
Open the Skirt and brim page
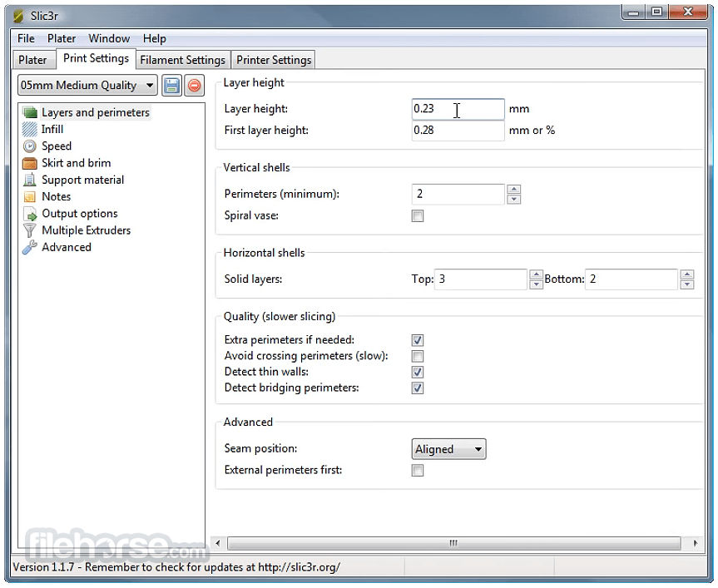point(76,163)
